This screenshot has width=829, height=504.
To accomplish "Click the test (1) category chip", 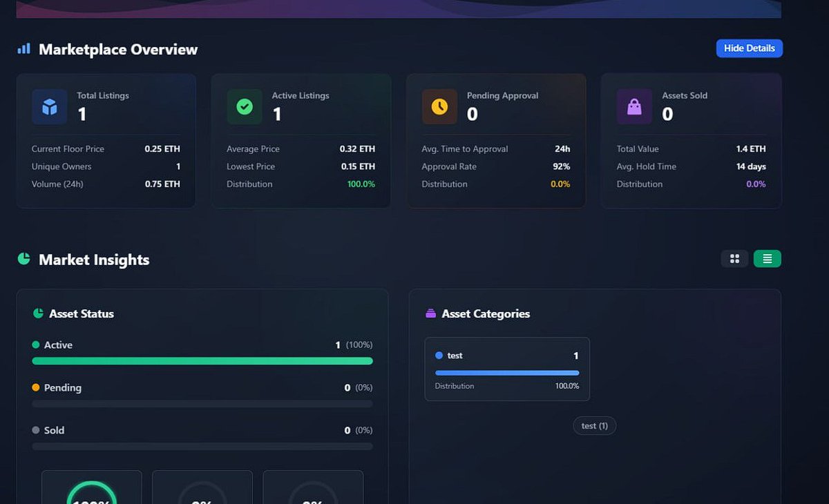I will coord(594,426).
